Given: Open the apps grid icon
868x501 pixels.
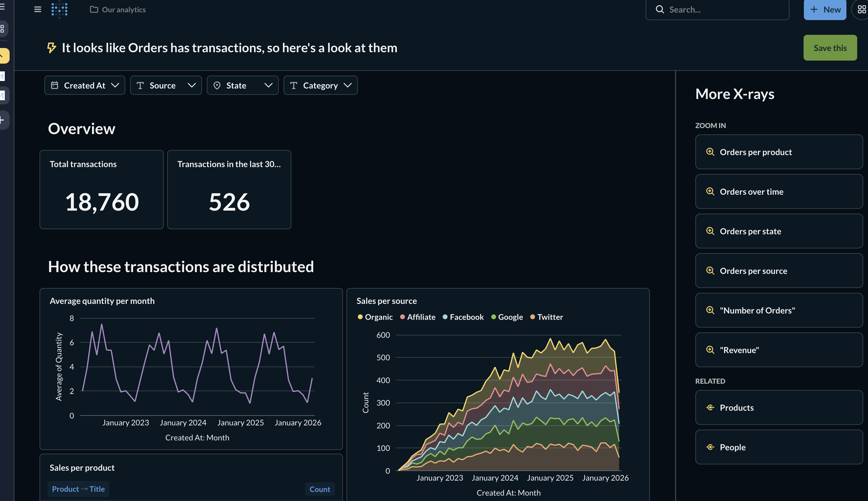Looking at the screenshot, I should [x=861, y=10].
